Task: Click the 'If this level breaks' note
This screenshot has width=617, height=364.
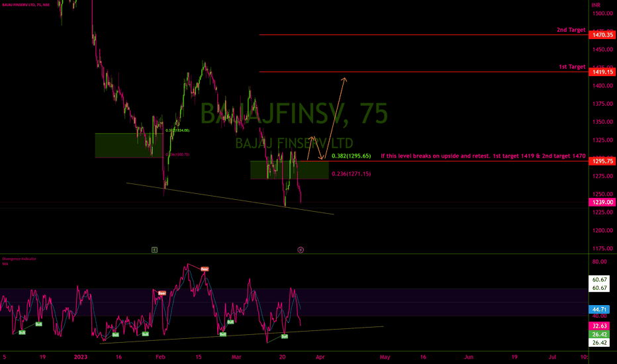Action: click(483, 156)
